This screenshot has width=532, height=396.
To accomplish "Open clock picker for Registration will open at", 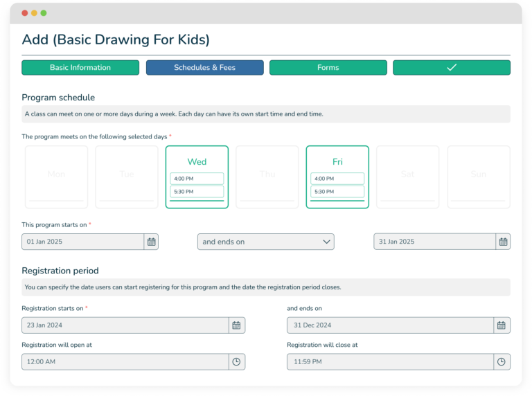I will click(236, 361).
